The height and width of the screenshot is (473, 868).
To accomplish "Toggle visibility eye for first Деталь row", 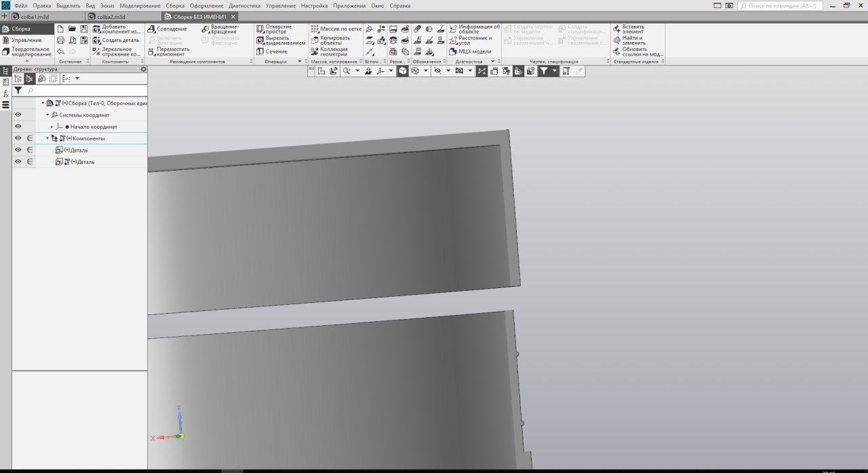I will pyautogui.click(x=18, y=150).
